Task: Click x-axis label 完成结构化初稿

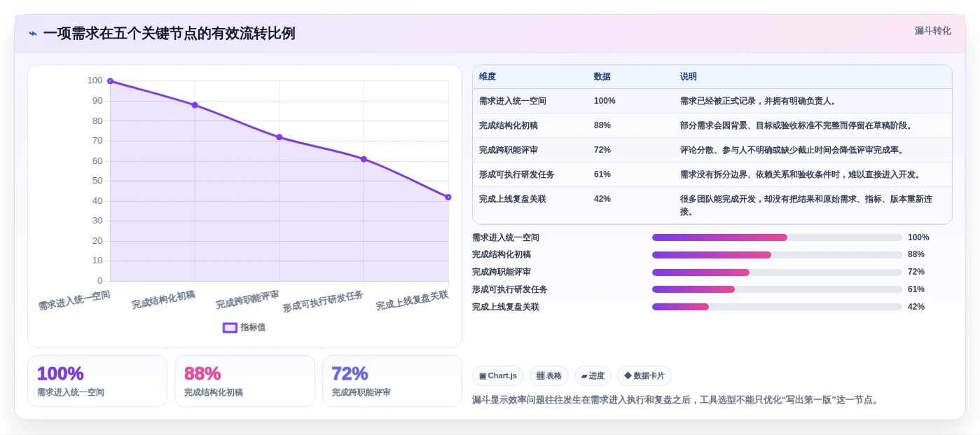Action: click(163, 300)
